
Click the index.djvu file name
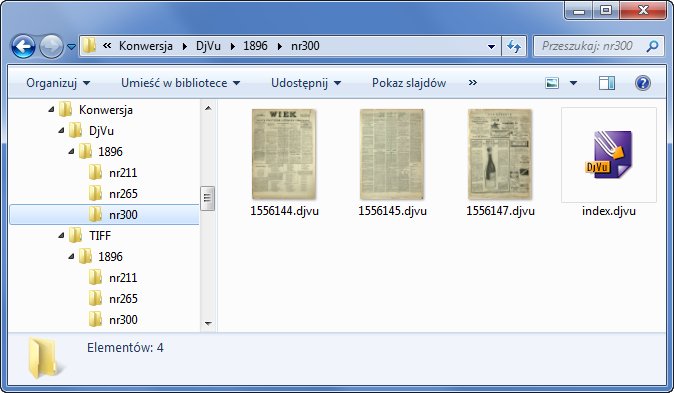coord(609,211)
